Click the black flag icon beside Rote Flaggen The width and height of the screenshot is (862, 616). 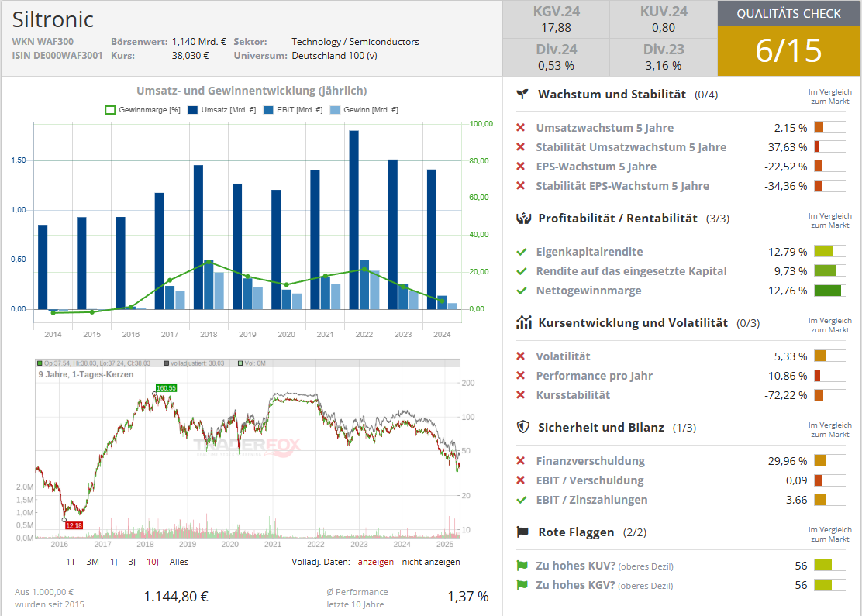click(522, 532)
